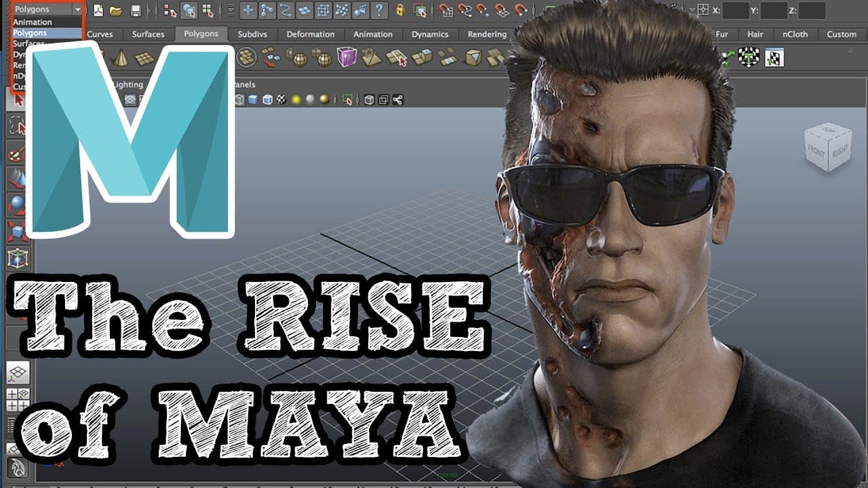Select the Lasso tool in toolbox
The height and width of the screenshot is (488, 868).
click(x=18, y=127)
